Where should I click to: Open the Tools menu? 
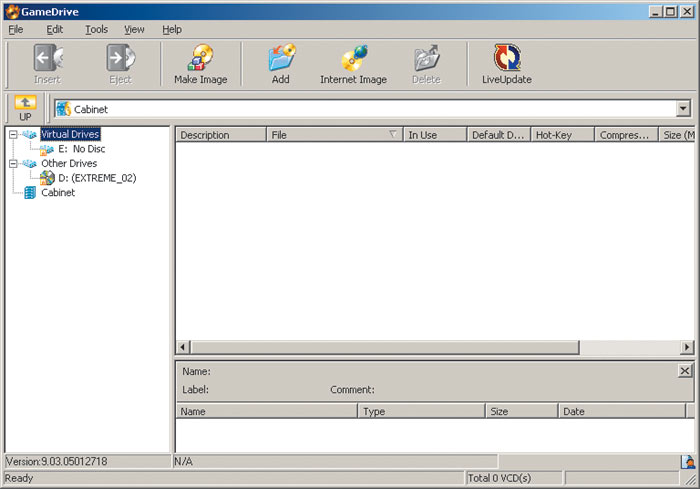click(x=96, y=29)
